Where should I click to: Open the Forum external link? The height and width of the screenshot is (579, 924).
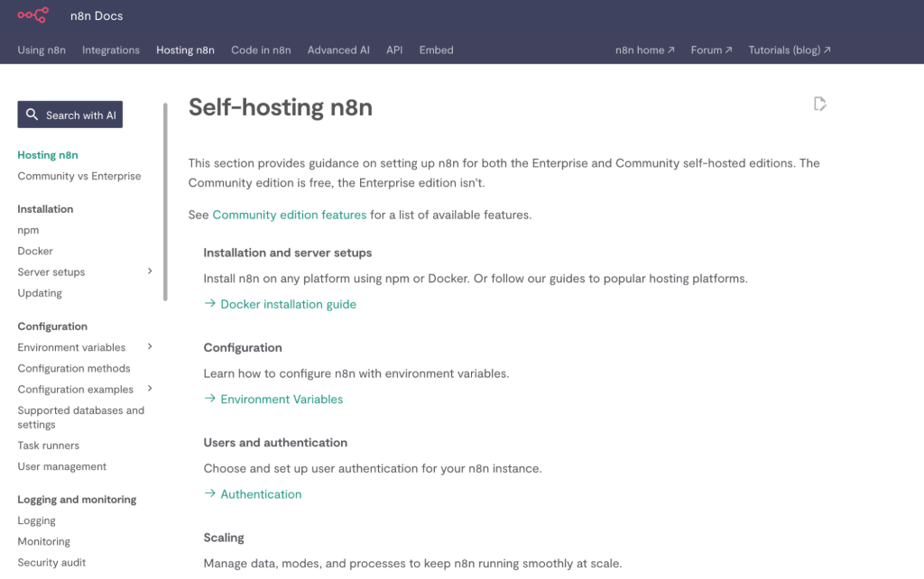711,51
